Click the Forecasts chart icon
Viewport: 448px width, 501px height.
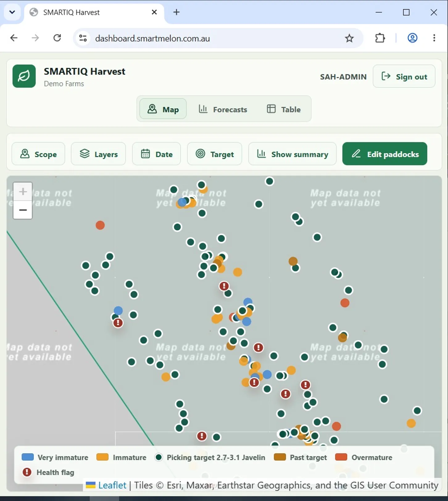click(x=203, y=109)
